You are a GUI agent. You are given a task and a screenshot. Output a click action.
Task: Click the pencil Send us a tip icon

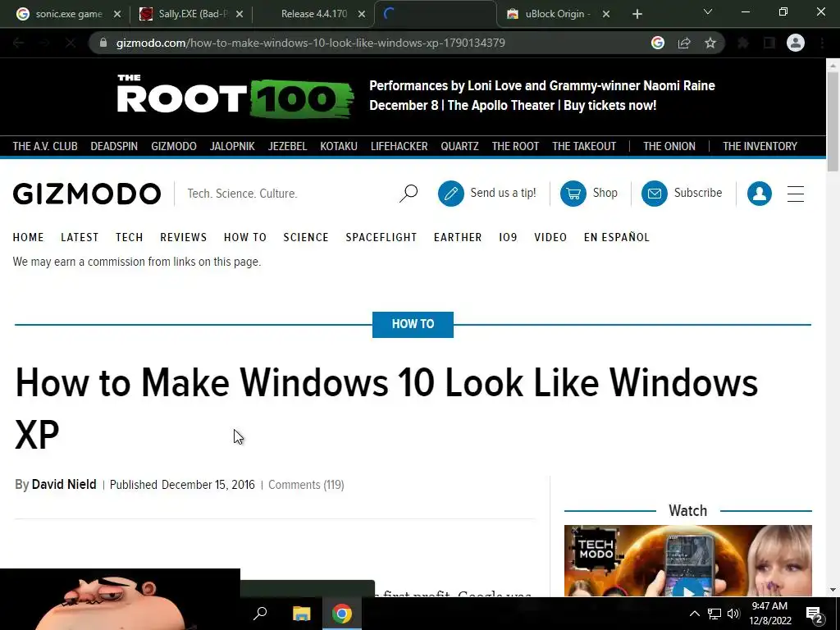(450, 193)
